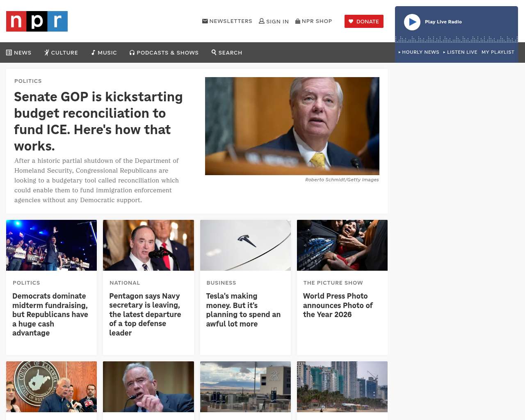The width and height of the screenshot is (525, 420).
Task: Click the Tesla logo thumbnail
Action: click(245, 245)
